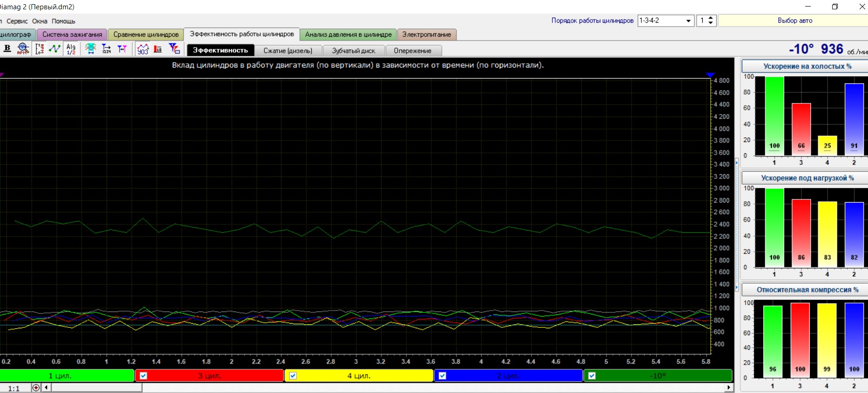Viewport: 868px width, 393px height.
Task: Click the small expander arrow beside idle chart
Action: 737,163
